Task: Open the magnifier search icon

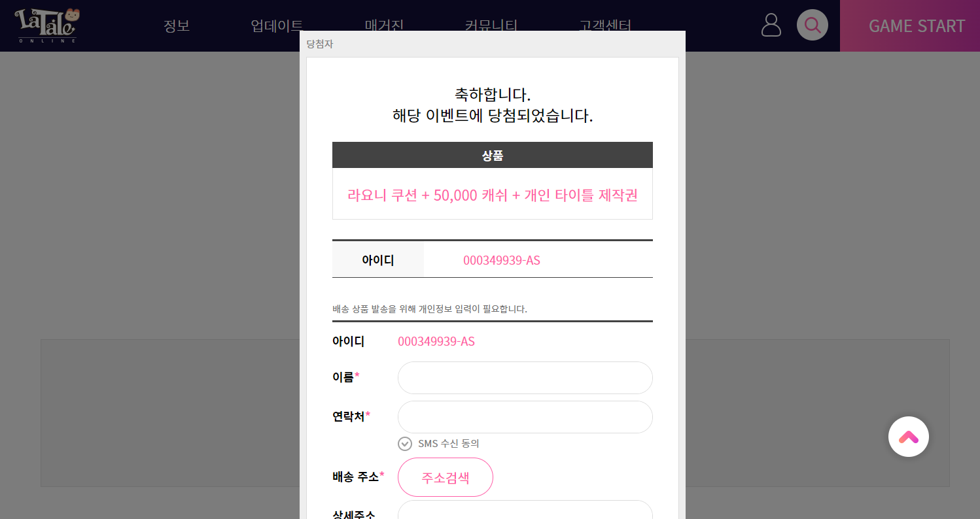Action: (x=813, y=25)
